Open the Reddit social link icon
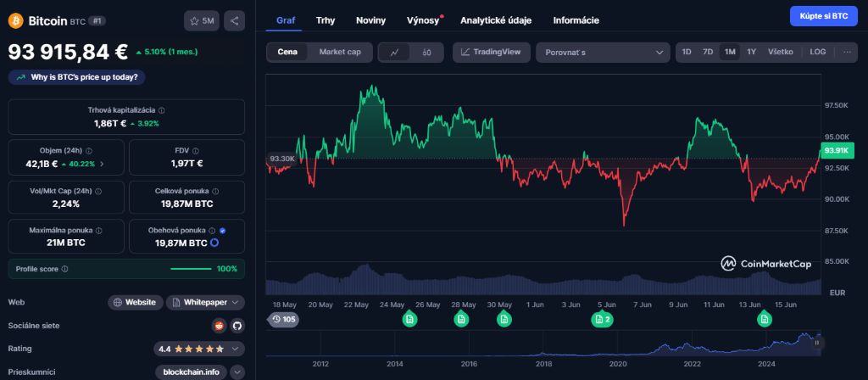The width and height of the screenshot is (868, 380). click(x=220, y=326)
